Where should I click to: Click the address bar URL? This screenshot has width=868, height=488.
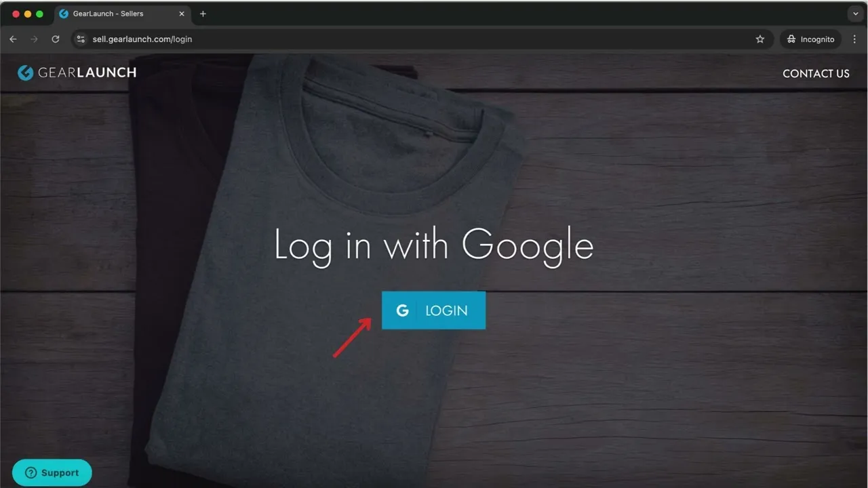[x=142, y=39]
